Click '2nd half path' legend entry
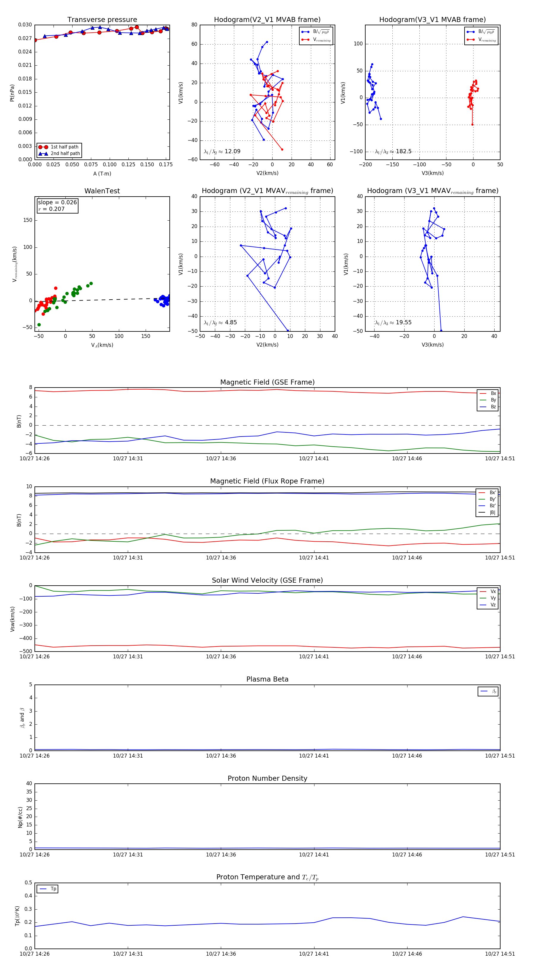 tap(59, 154)
